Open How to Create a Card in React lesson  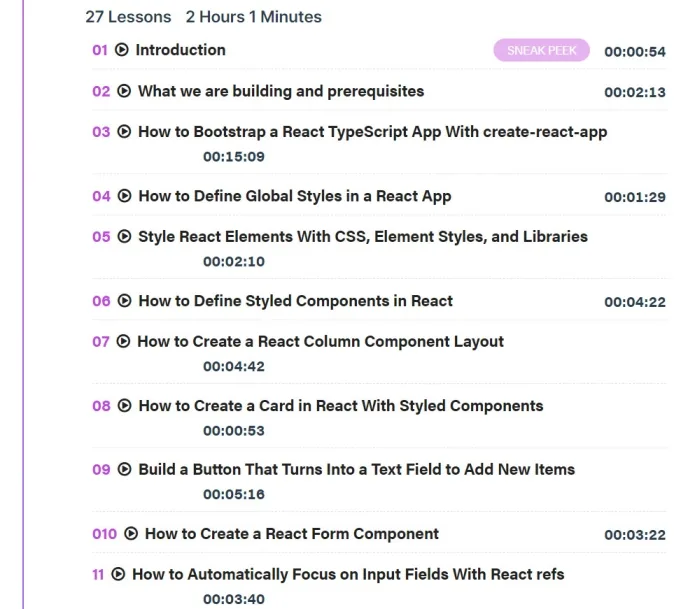click(341, 406)
